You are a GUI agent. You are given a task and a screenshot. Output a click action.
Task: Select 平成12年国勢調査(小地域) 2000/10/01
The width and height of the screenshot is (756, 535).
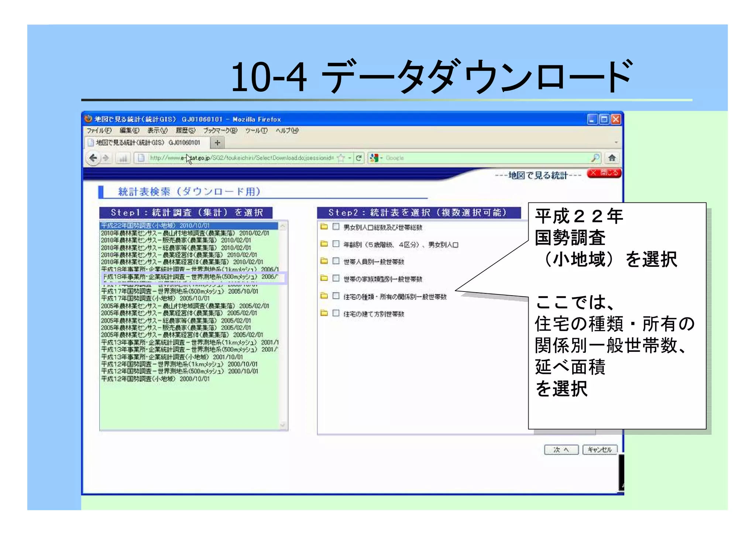pyautogui.click(x=189, y=379)
